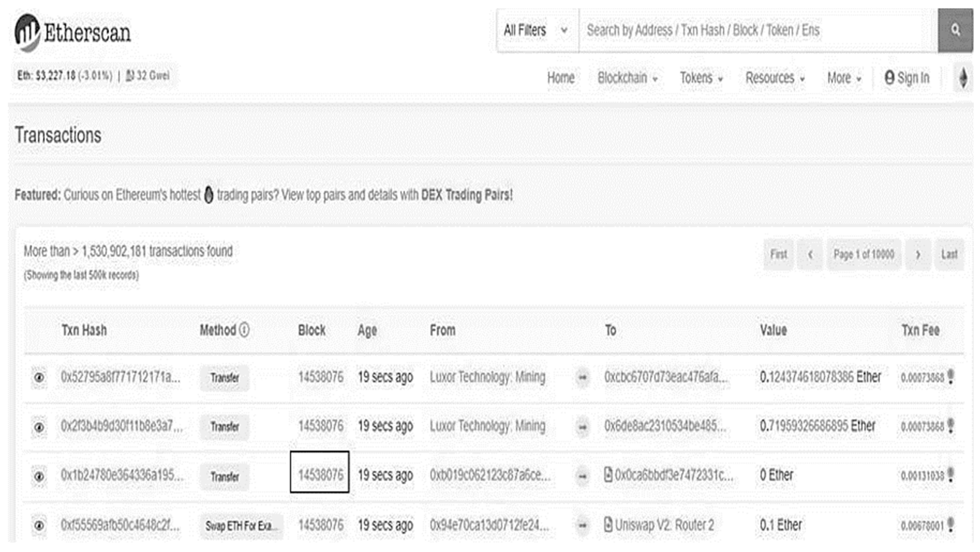Toggle the preview eye for transaction 0x52795a8f
The width and height of the screenshot is (980, 552).
(39, 377)
